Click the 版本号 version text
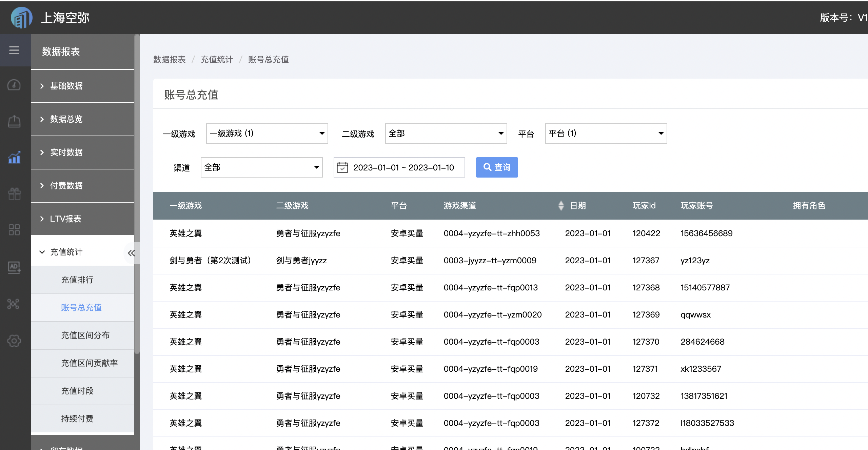This screenshot has height=450, width=868. tap(844, 18)
